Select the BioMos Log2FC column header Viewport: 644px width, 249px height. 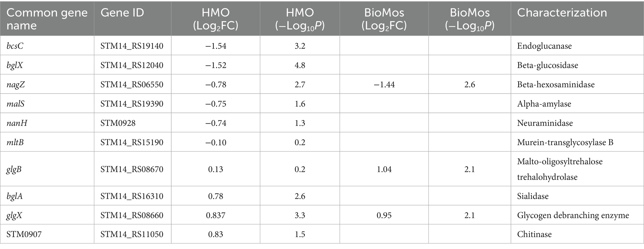[384, 19]
